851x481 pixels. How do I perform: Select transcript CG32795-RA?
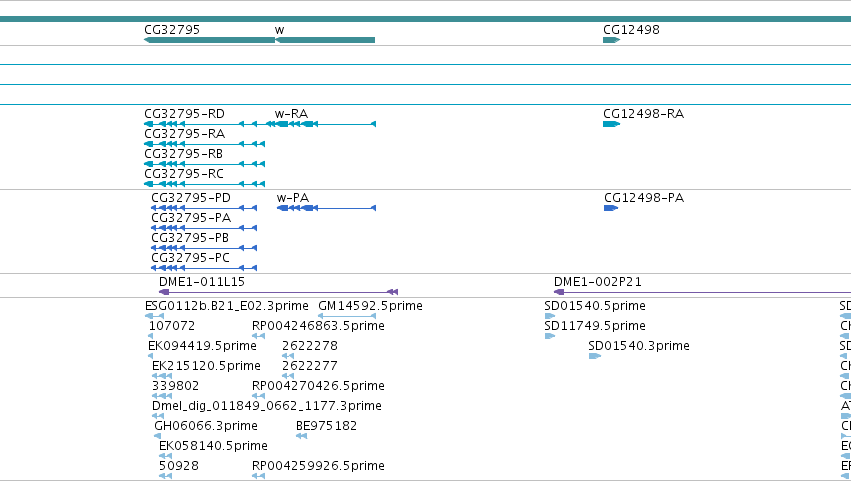coord(185,134)
